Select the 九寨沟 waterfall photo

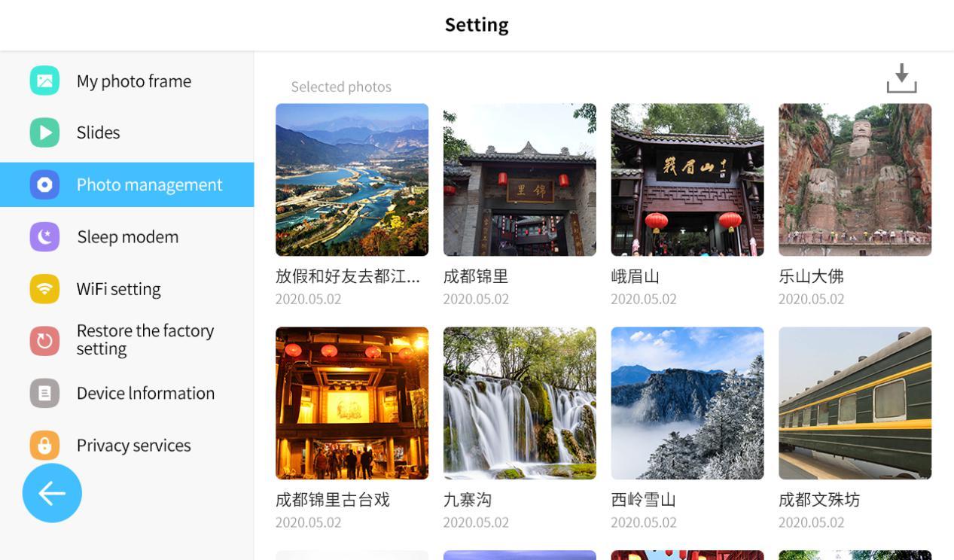[520, 403]
